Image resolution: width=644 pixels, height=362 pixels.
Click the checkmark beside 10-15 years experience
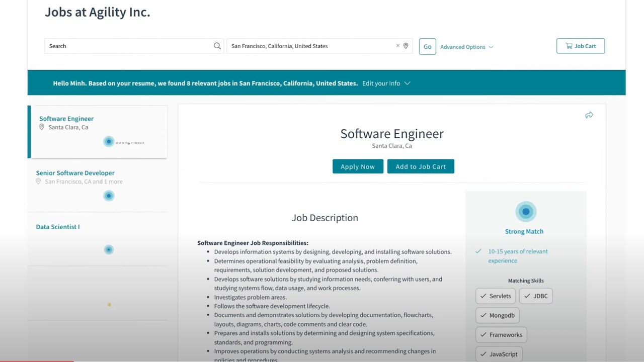(x=478, y=251)
